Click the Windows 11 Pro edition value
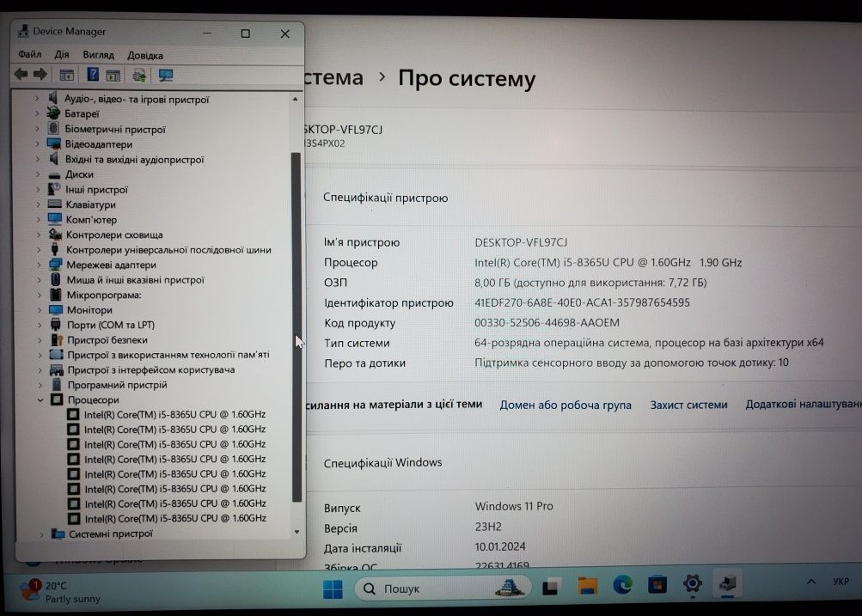Viewport: 862px width, 616px height. (x=514, y=506)
